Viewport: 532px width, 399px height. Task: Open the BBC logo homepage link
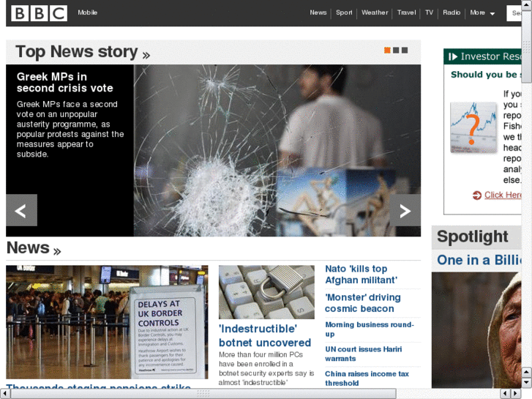coord(39,13)
